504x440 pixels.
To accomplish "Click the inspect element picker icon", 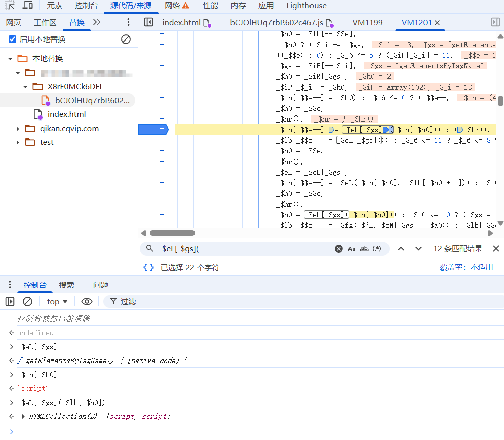I will pyautogui.click(x=10, y=6).
